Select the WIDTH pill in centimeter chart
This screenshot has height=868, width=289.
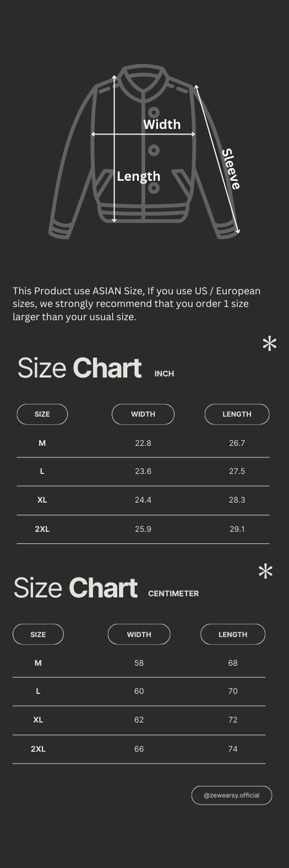coord(139,634)
